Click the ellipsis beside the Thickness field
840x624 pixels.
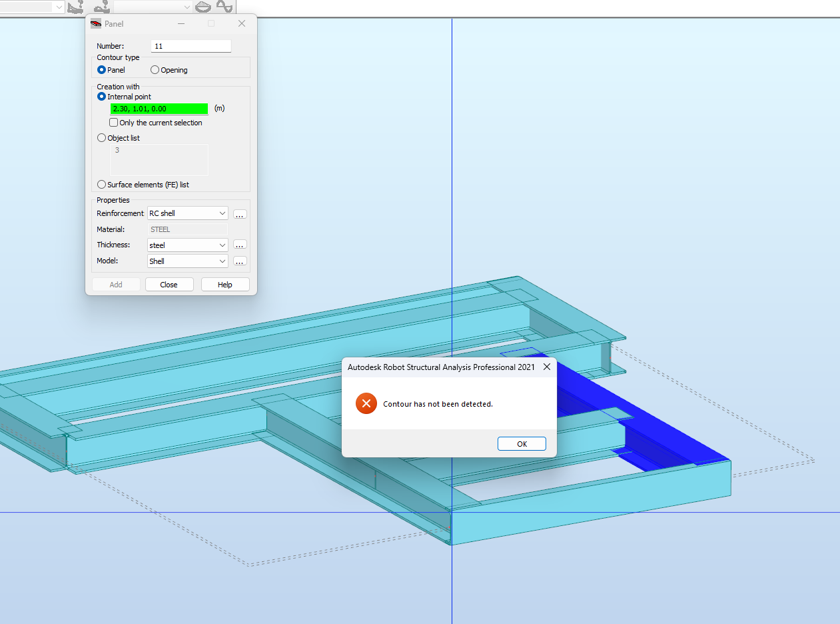(240, 245)
